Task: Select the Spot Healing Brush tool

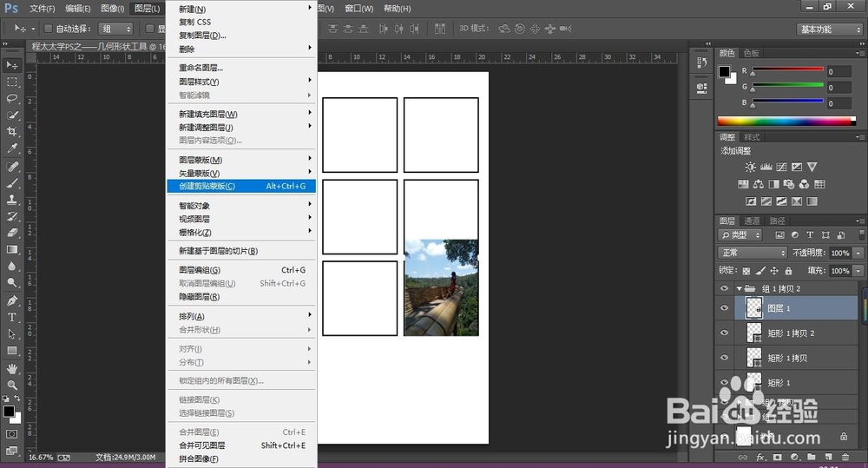Action: click(x=11, y=167)
